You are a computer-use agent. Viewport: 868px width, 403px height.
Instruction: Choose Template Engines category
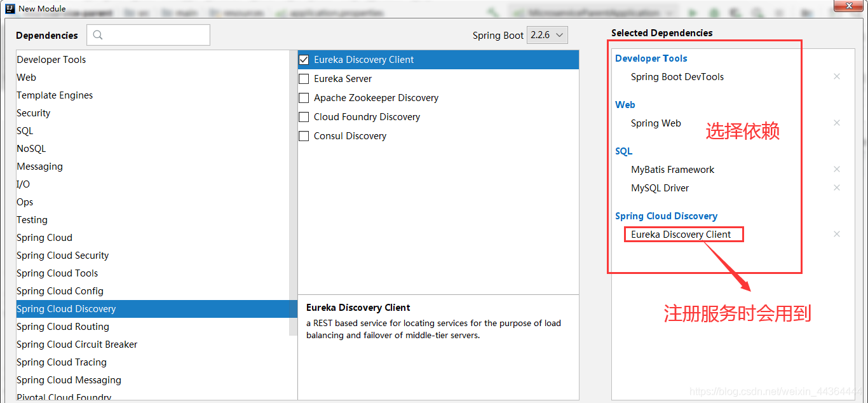[153, 95]
